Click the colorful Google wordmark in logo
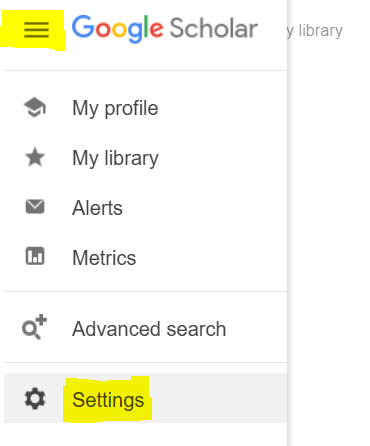Screen dimensions: 370x446 point(118,29)
